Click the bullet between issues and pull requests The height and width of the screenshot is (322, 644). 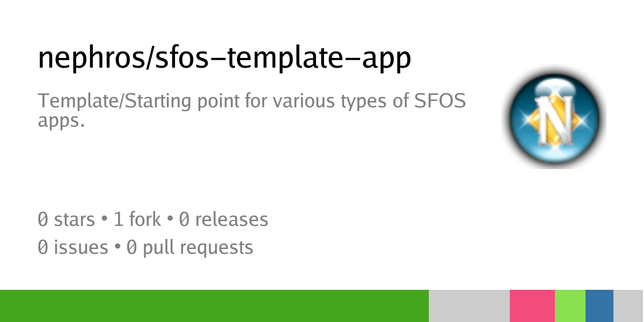click(117, 248)
